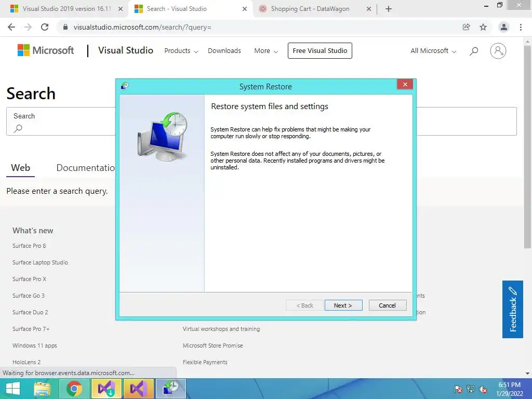Open Action Center flag tray icon
Screen dimensions: 532x399
pos(458,389)
